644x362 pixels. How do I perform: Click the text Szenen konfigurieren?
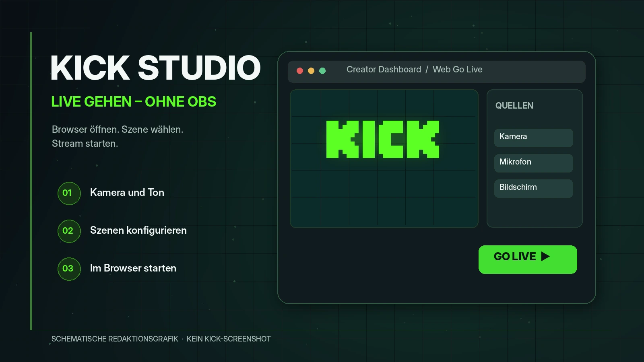pyautogui.click(x=138, y=230)
